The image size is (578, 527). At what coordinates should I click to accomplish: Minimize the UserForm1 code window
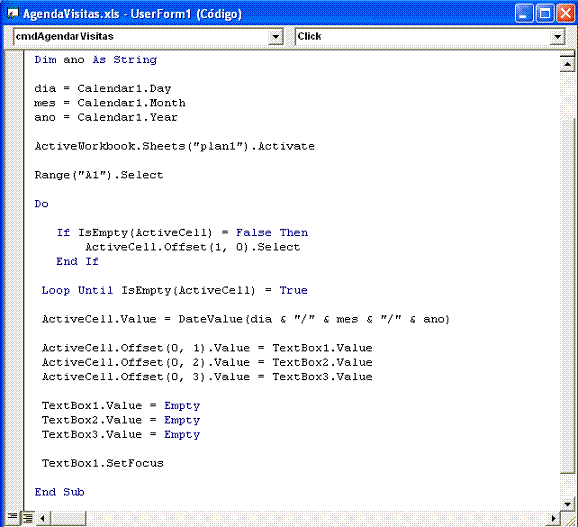point(524,14)
